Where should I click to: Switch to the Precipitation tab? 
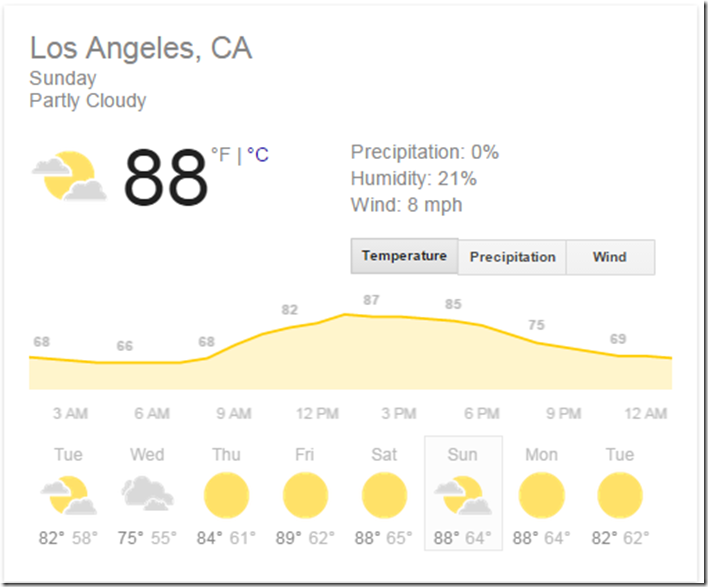512,257
